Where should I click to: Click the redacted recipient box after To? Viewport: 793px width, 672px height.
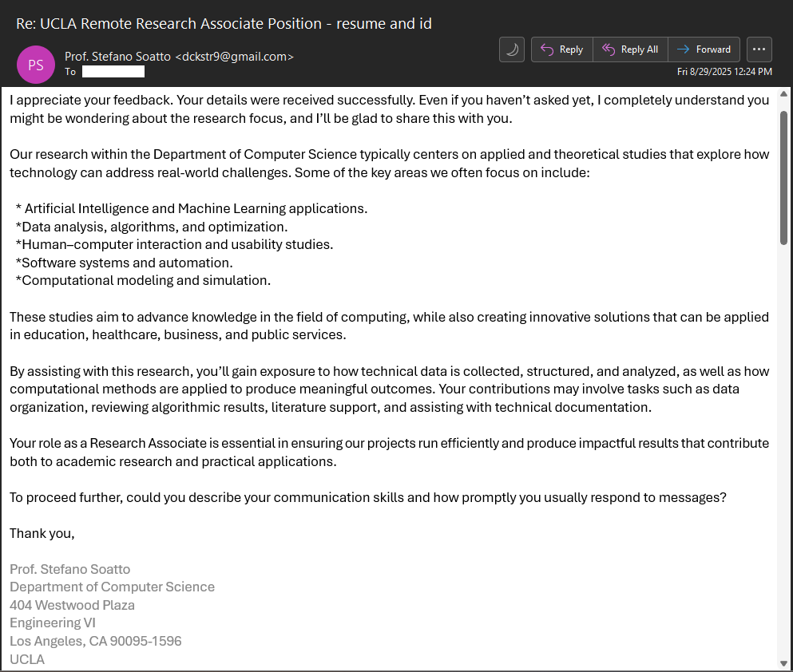click(113, 72)
